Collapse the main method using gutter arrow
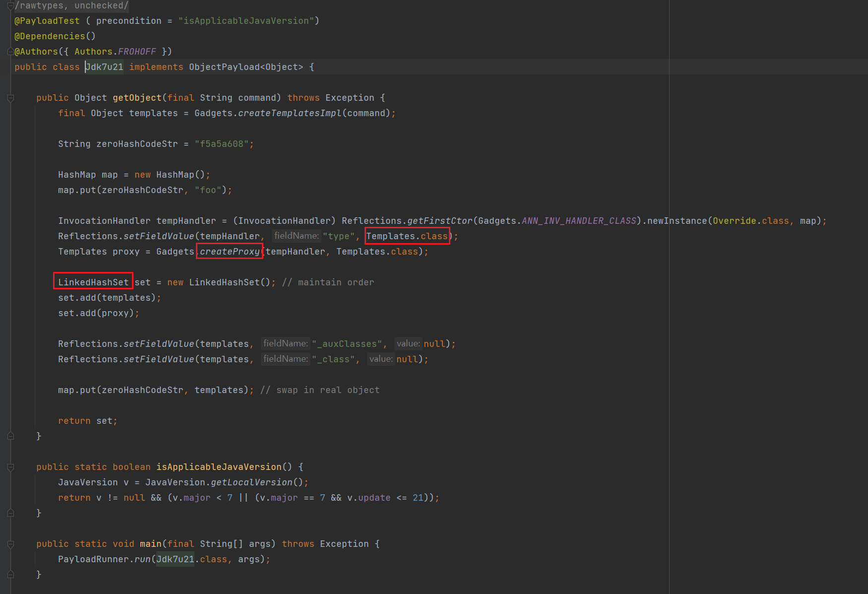The height and width of the screenshot is (594, 868). point(10,544)
